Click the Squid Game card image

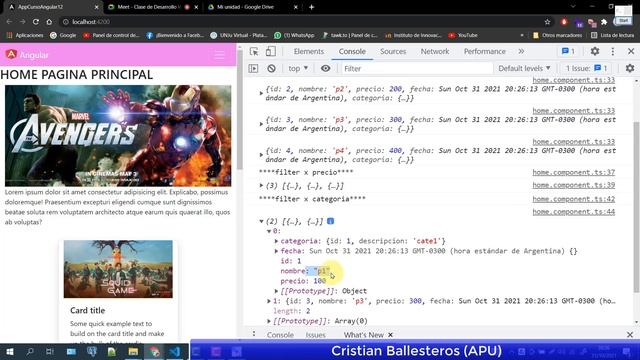click(118, 269)
